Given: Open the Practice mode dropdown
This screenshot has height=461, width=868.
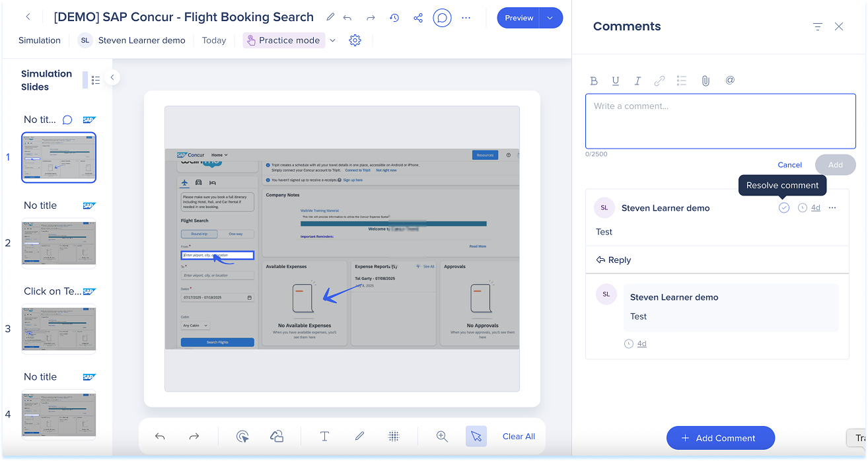Looking at the screenshot, I should click(332, 40).
